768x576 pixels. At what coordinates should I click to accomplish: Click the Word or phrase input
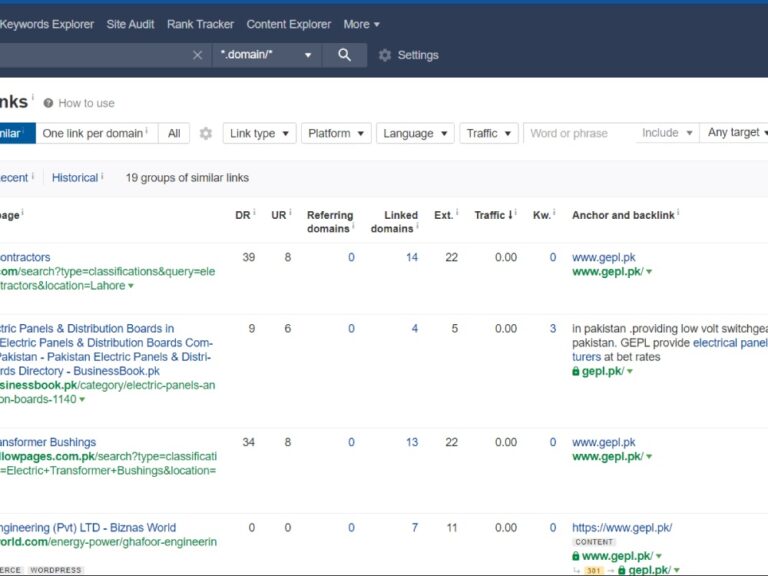579,133
